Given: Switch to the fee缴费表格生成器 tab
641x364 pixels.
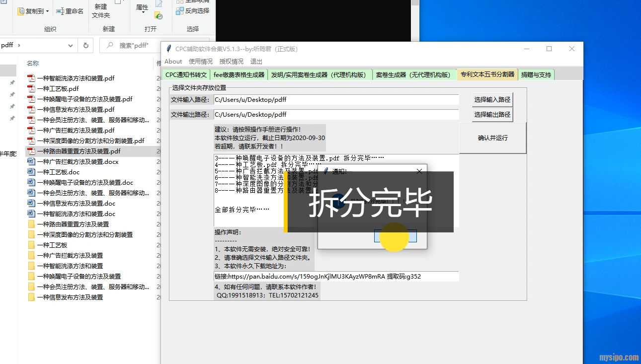Looking at the screenshot, I should coord(239,74).
